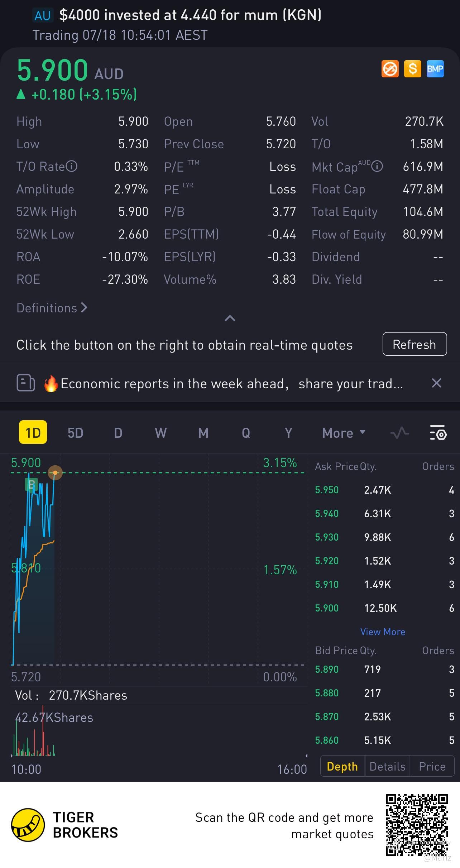
Task: Dismiss the Economic reports banner
Action: pos(436,383)
